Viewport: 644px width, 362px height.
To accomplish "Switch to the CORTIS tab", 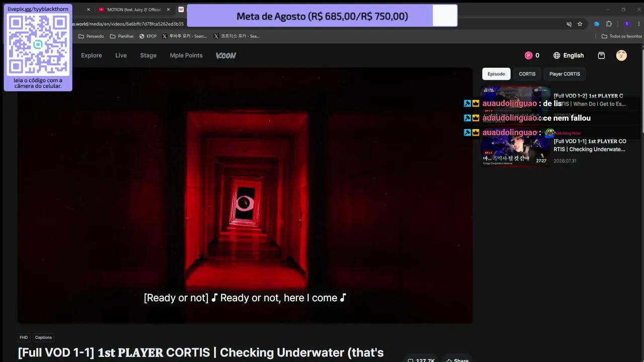I will pos(527,74).
